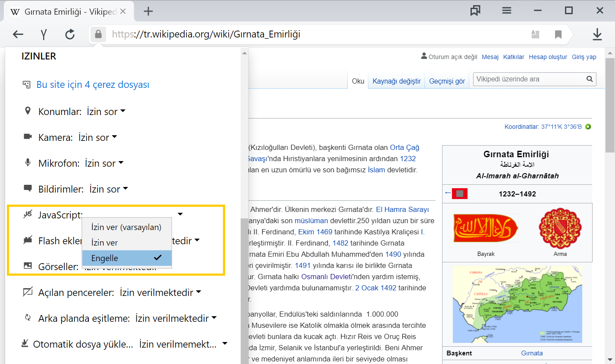The image size is (615, 364).
Task: Click the camera icon next to Kamera
Action: (x=28, y=137)
